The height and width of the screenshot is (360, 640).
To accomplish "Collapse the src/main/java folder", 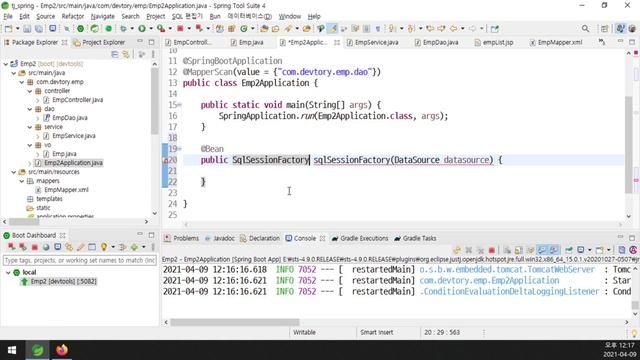I will [x=14, y=73].
